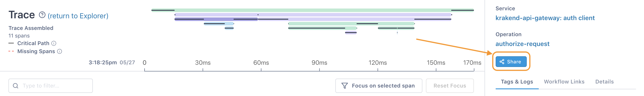Screen dimensions: 644x96
Task: Click the search magnifier icon in filter box
Action: [x=16, y=86]
